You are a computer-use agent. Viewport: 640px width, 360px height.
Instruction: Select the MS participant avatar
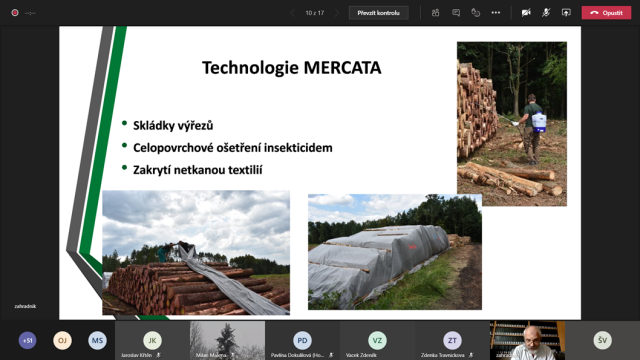click(97, 340)
